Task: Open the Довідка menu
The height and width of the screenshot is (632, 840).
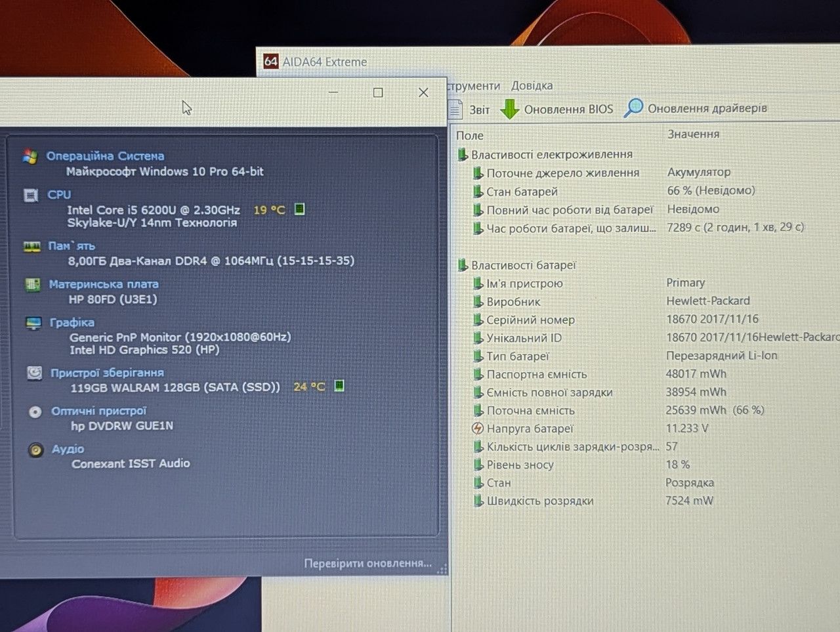Action: click(x=532, y=85)
